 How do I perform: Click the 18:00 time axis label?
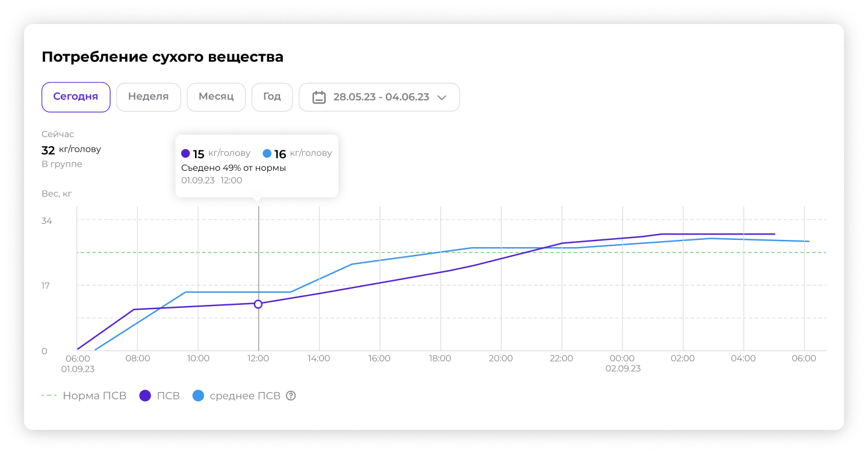click(x=440, y=358)
